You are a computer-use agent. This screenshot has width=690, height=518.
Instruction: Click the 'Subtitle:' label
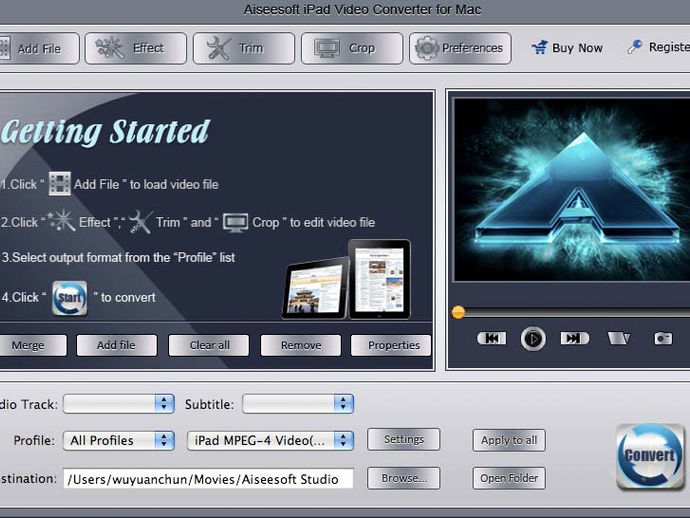coord(209,404)
